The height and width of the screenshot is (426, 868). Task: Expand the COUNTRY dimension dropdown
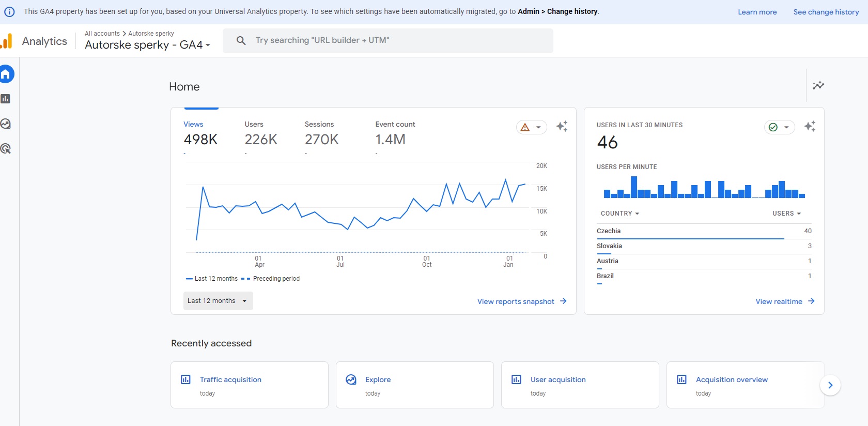click(x=620, y=214)
